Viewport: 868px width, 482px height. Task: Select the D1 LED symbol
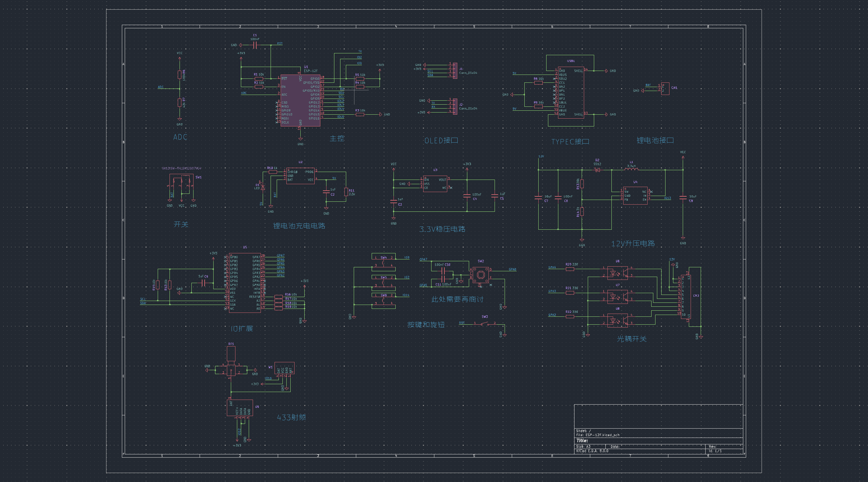coord(263,187)
